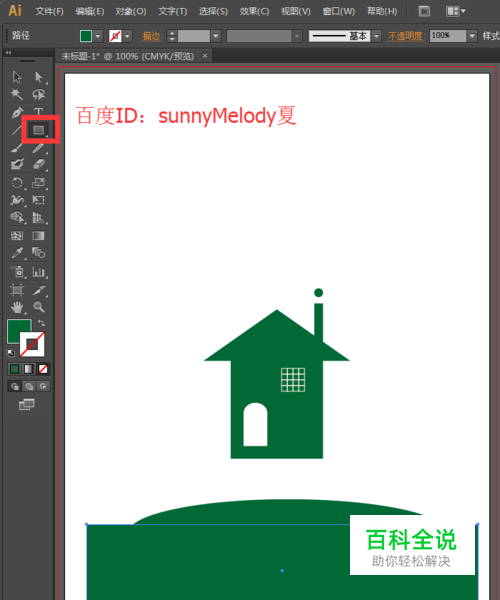The width and height of the screenshot is (500, 600).
Task: Open the 编辑(E) menu
Action: pyautogui.click(x=90, y=11)
